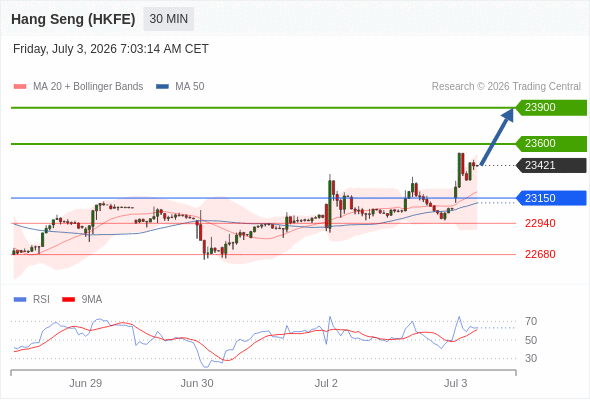590x400 pixels.
Task: Click the Jun 29 date axis label
Action: pos(85,383)
